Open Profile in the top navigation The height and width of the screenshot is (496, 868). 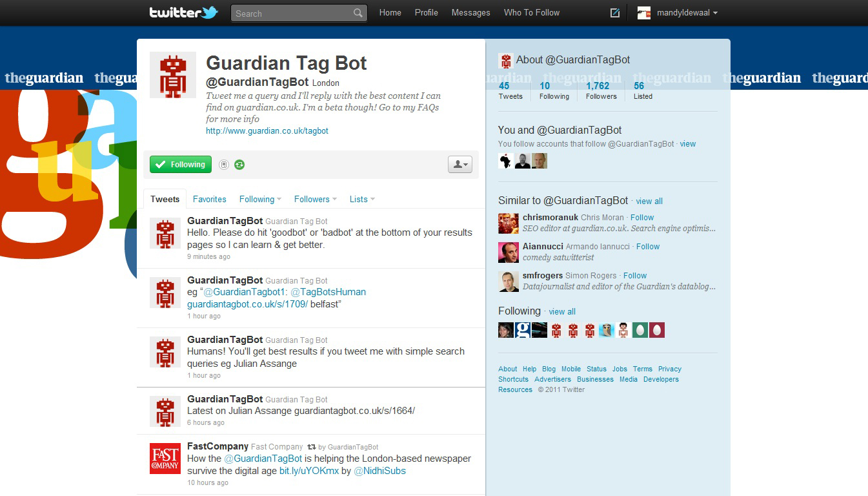pos(427,13)
